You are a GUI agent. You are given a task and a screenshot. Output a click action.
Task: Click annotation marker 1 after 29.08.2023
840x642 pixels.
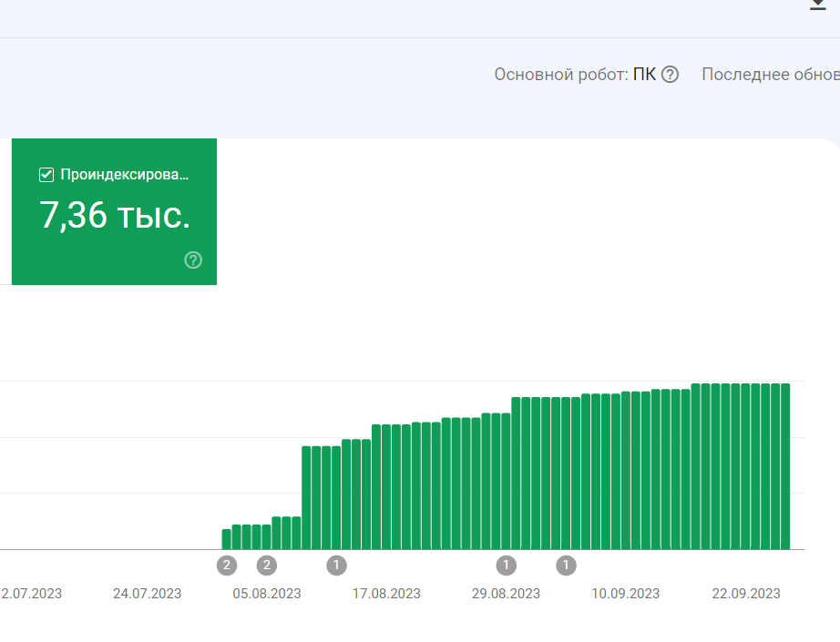coord(566,565)
